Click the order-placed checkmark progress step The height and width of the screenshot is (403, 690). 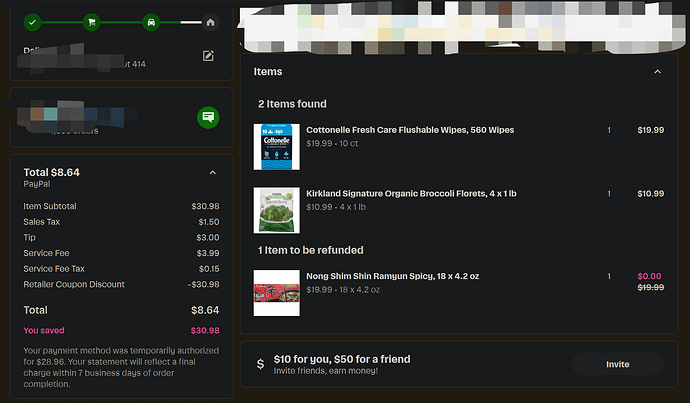(32, 22)
